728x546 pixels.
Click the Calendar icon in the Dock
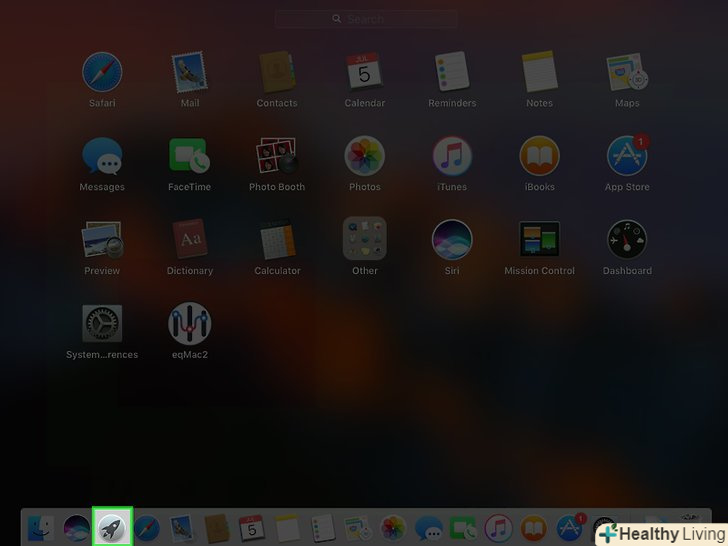[252, 528]
